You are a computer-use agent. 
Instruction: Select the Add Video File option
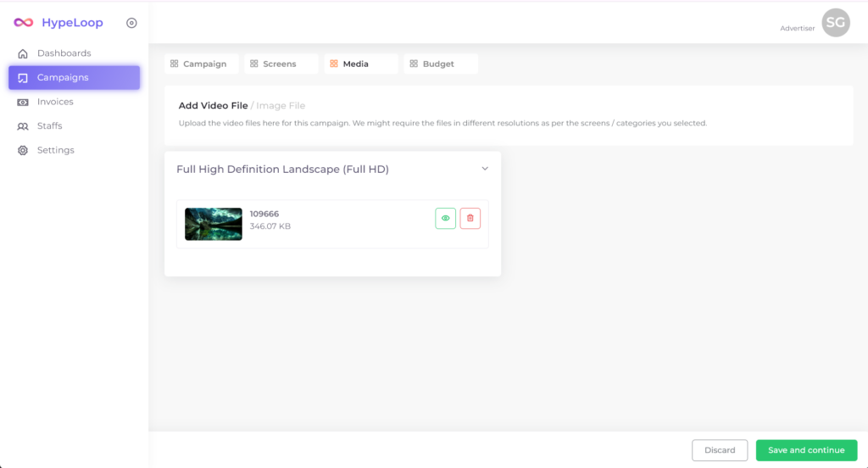[x=213, y=106]
